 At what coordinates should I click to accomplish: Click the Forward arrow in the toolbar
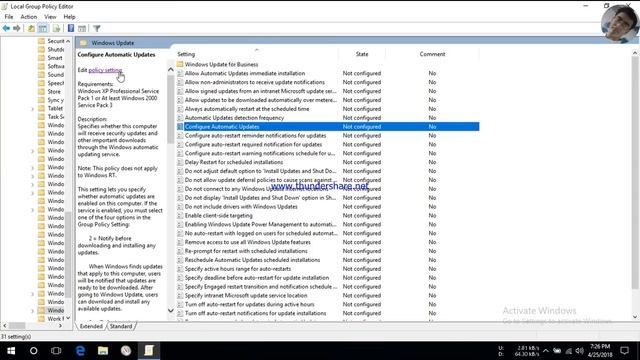point(17,28)
